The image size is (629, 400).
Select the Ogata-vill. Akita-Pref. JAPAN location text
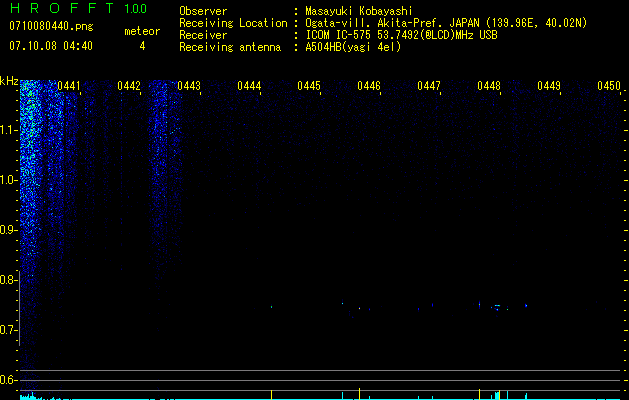446,23
